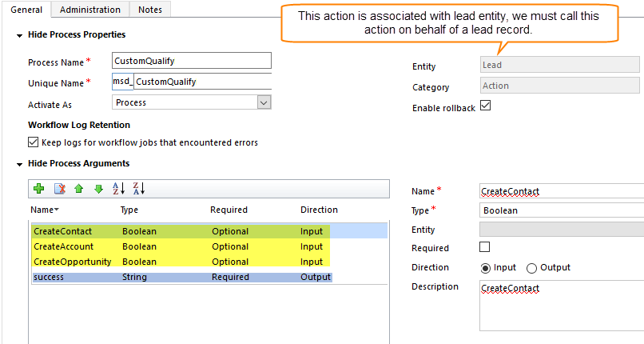
Task: Select the Output direction radio button
Action: [532, 267]
